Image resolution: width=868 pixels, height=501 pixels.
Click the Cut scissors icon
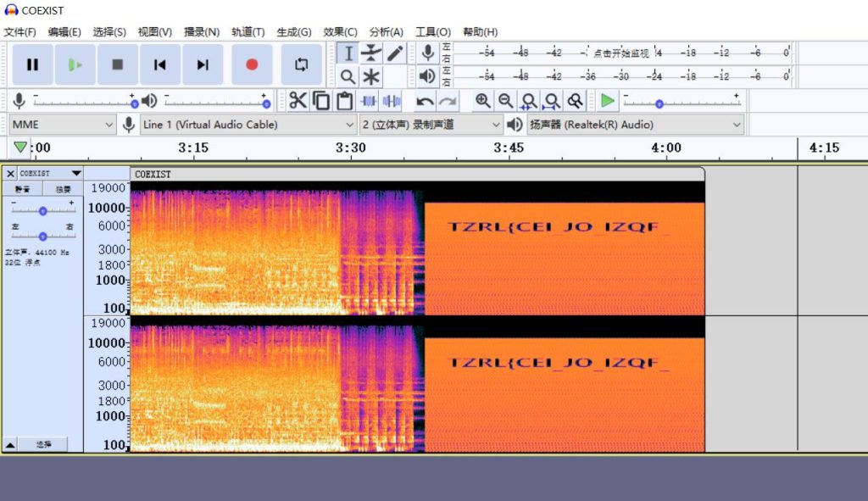coord(298,101)
